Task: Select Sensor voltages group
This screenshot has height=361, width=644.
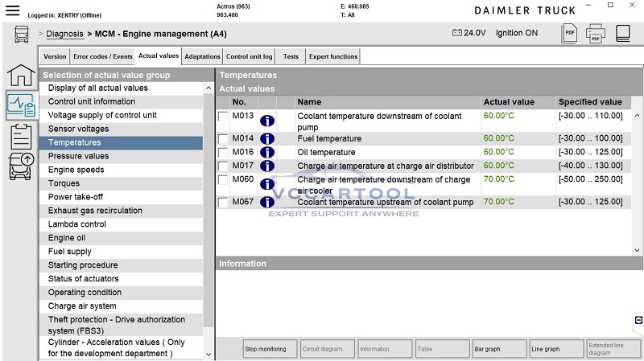Action: (122, 129)
